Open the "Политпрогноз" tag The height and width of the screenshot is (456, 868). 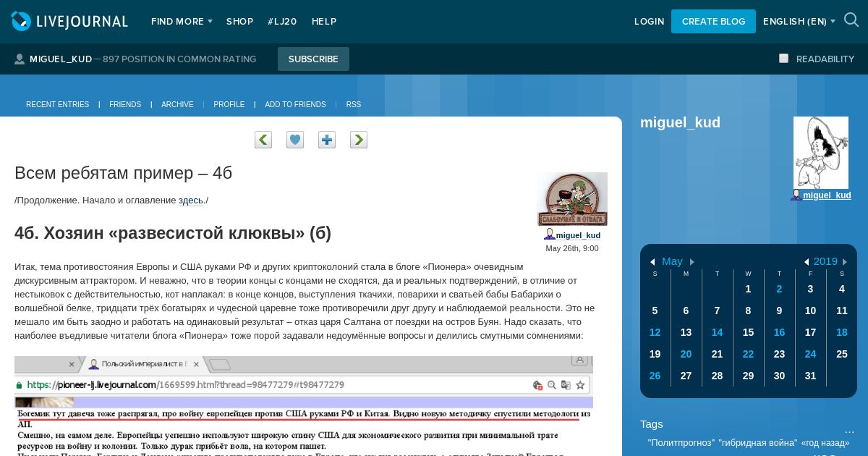(x=681, y=442)
